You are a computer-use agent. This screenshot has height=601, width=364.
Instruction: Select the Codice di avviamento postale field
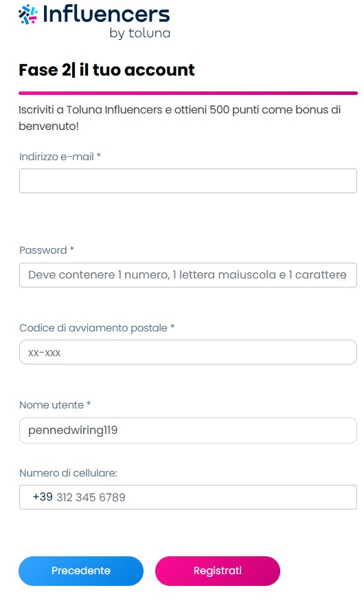188,352
